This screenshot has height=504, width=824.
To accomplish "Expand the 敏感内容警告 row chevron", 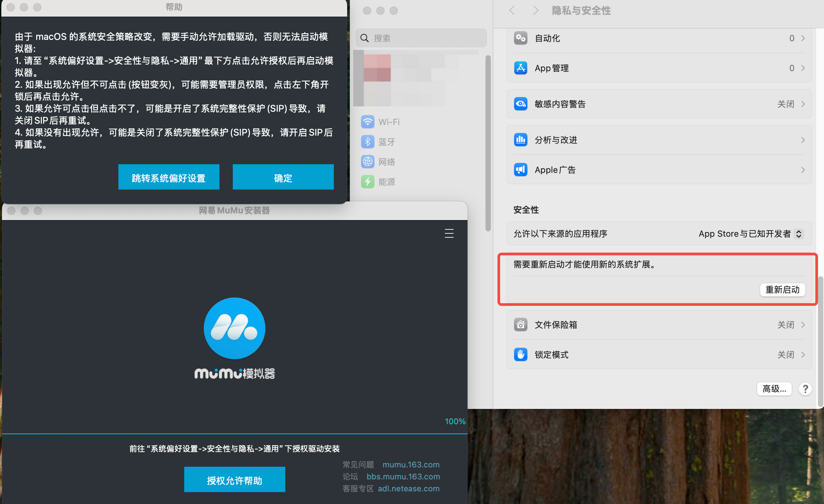I will [803, 104].
